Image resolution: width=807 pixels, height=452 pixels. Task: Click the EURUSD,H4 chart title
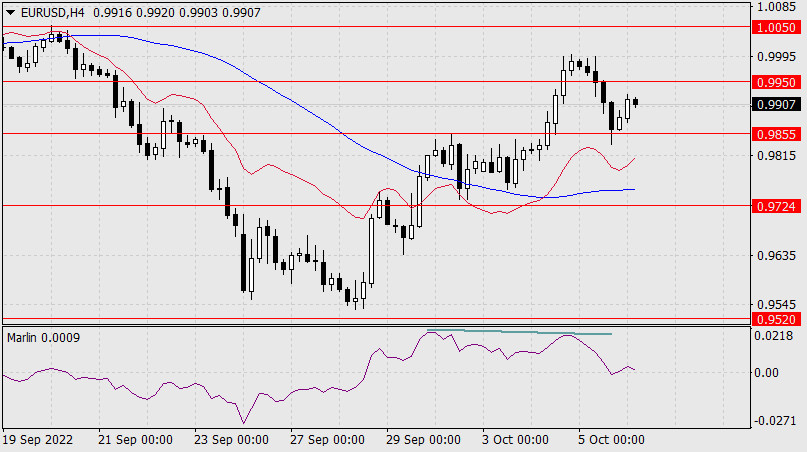pyautogui.click(x=49, y=10)
